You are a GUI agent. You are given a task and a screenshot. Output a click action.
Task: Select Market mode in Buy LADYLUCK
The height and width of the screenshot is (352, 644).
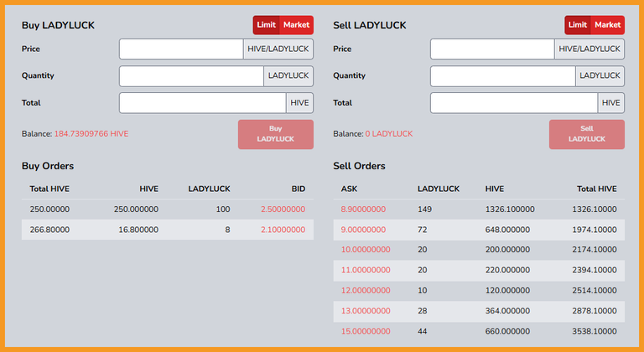pyautogui.click(x=297, y=25)
